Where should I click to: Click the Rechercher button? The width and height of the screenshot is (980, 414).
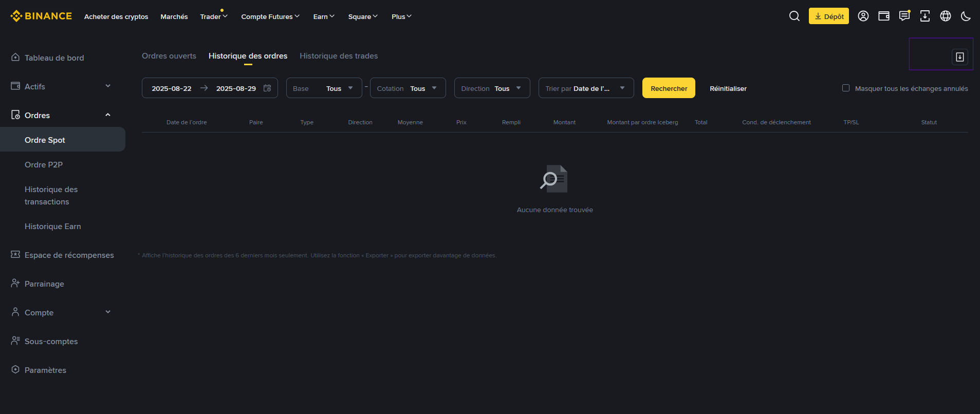tap(669, 88)
